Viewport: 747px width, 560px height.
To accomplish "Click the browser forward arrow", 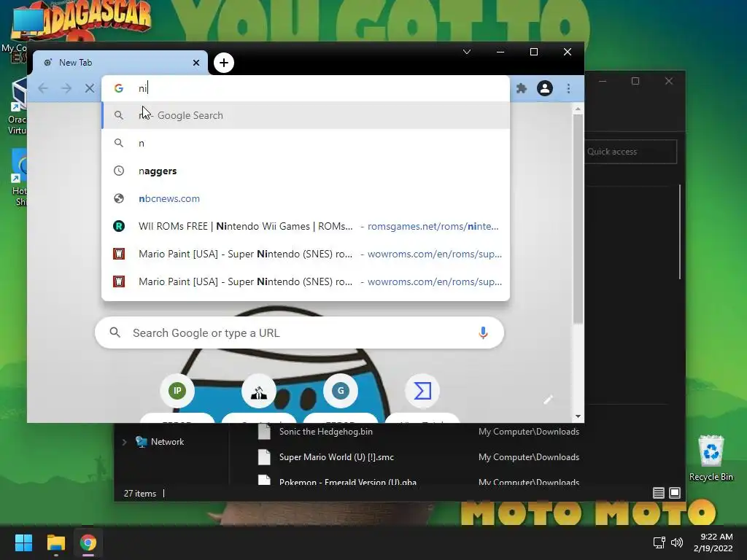I will point(66,88).
